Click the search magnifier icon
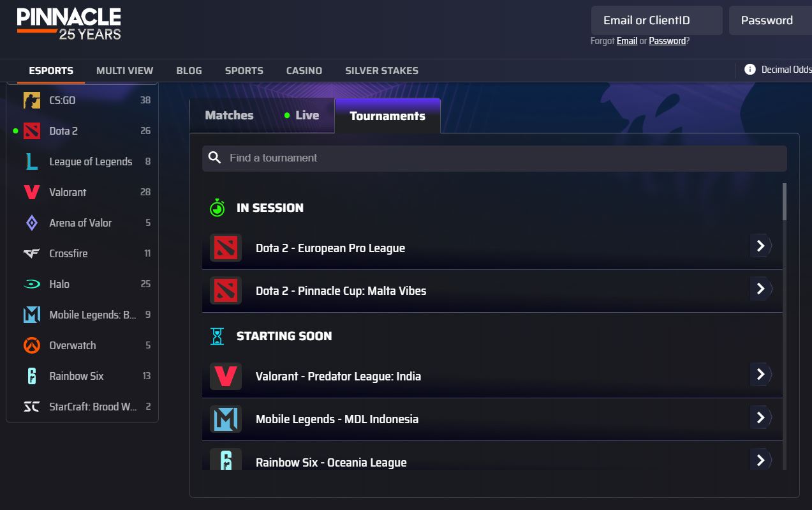Screen dimensions: 812x510 coord(215,158)
